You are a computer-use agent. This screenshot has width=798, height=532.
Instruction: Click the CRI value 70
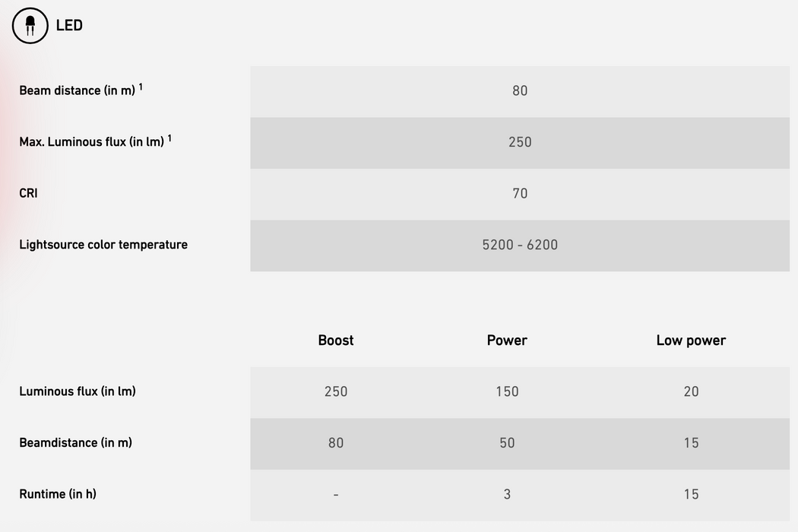520,193
